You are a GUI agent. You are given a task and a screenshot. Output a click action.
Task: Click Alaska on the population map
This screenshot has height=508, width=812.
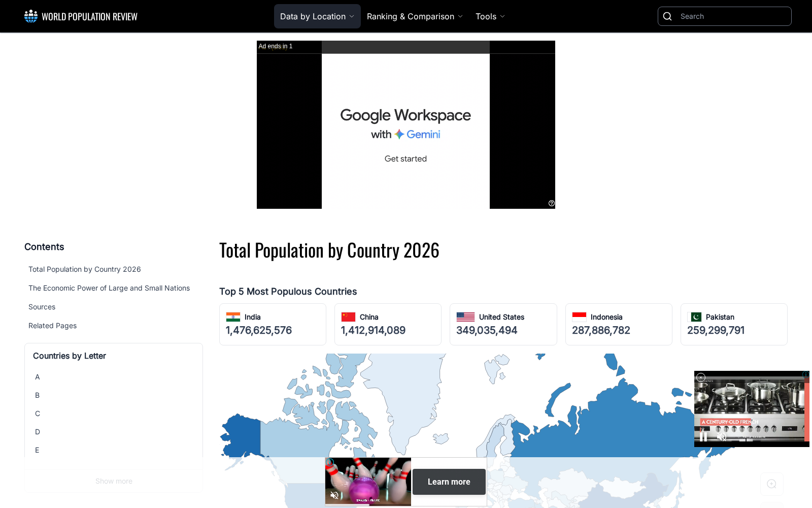[x=243, y=434]
